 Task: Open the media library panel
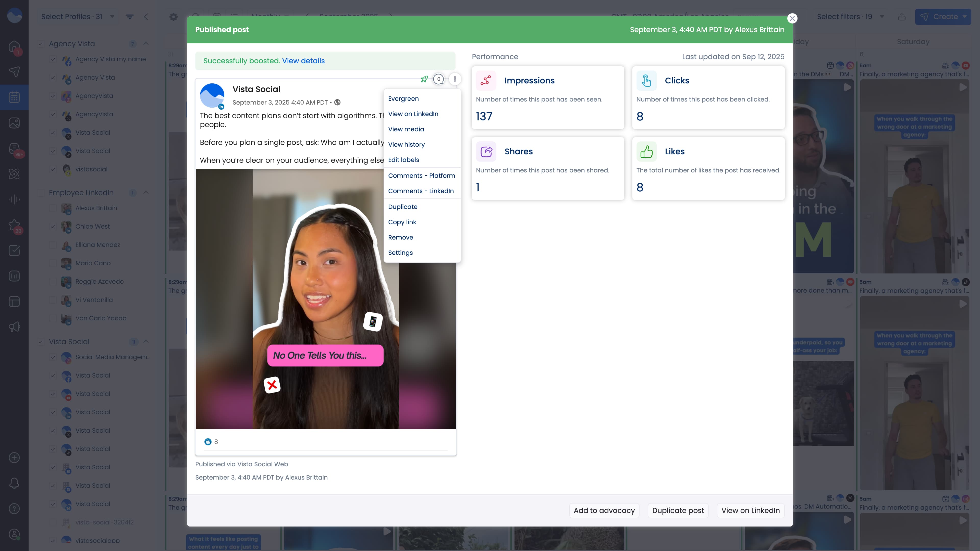[x=14, y=122]
